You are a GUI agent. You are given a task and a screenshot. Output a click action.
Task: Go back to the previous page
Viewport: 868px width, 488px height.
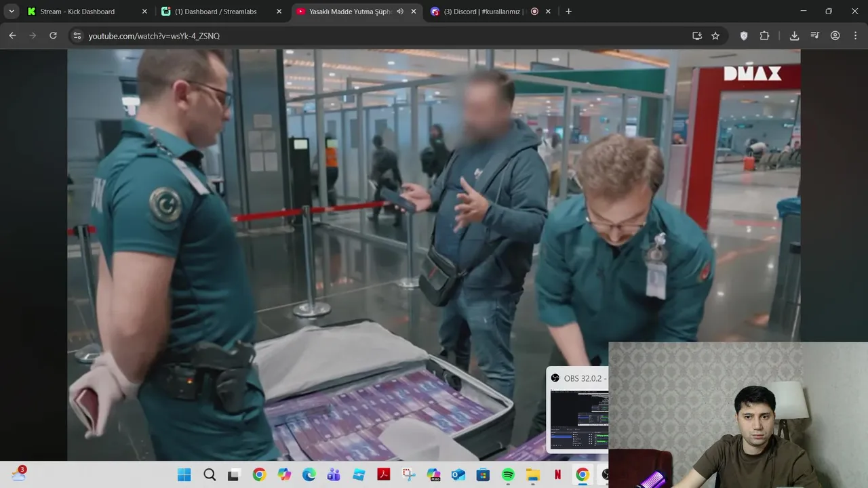coord(12,36)
